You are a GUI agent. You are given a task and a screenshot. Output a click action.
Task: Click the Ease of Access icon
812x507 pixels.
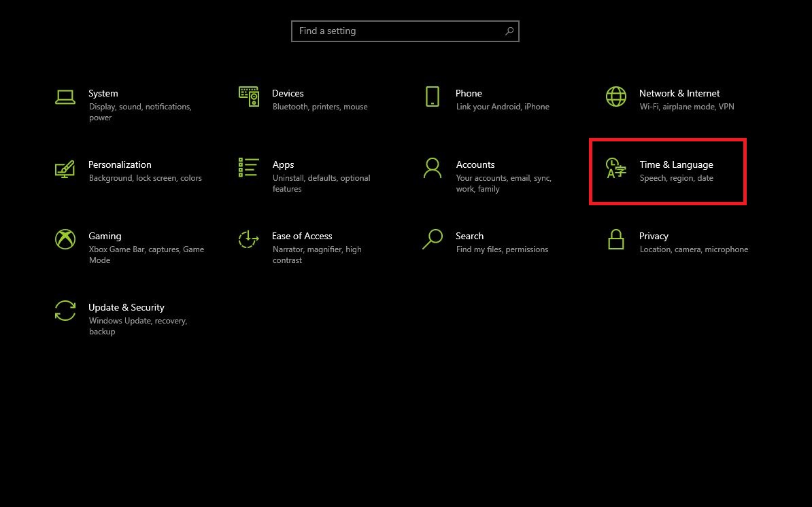click(249, 239)
